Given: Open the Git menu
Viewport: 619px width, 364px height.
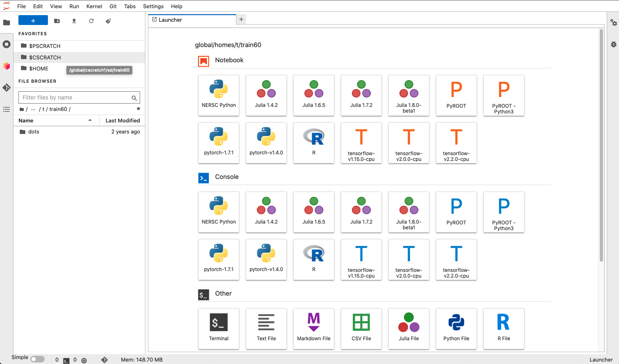Looking at the screenshot, I should [113, 6].
